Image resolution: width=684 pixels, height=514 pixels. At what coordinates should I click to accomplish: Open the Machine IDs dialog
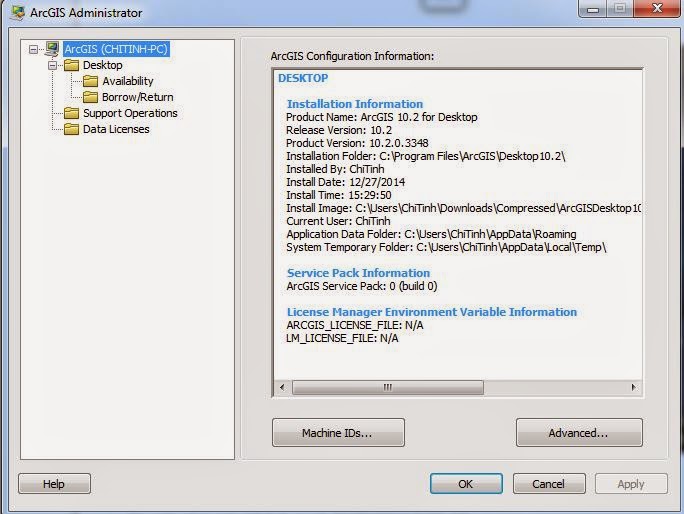[338, 432]
